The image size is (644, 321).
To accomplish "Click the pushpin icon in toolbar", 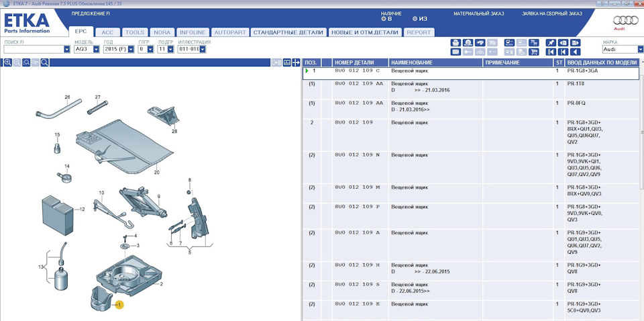I will 551,42.
